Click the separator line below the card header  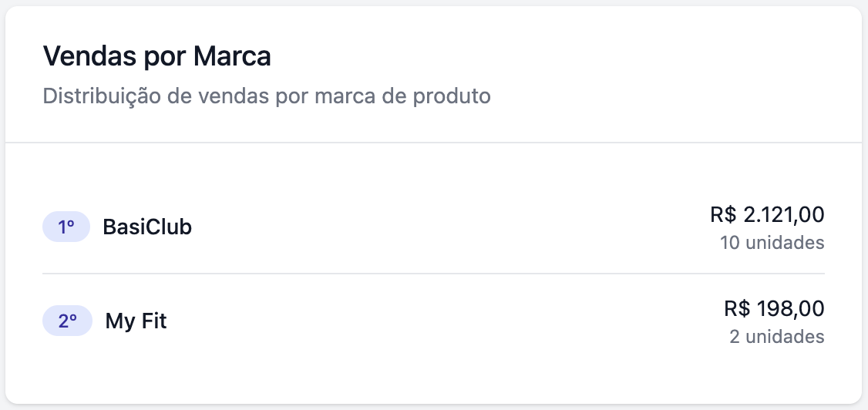pos(433,143)
